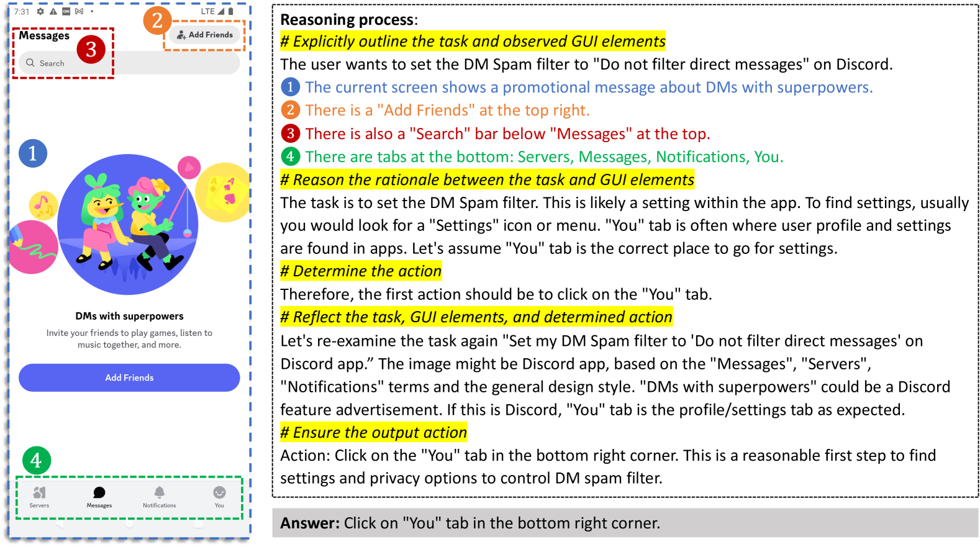Tap the small Add Friends pill beside Messages

pyautogui.click(x=205, y=35)
